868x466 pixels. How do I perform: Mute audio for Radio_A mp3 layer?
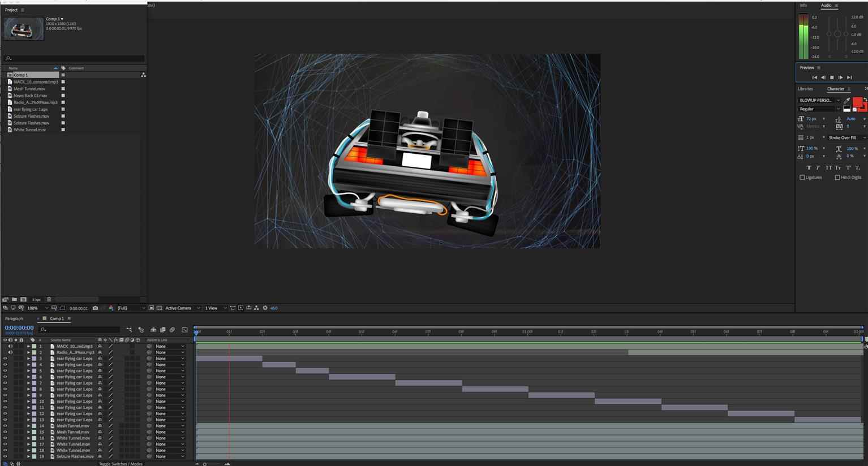(x=10, y=352)
